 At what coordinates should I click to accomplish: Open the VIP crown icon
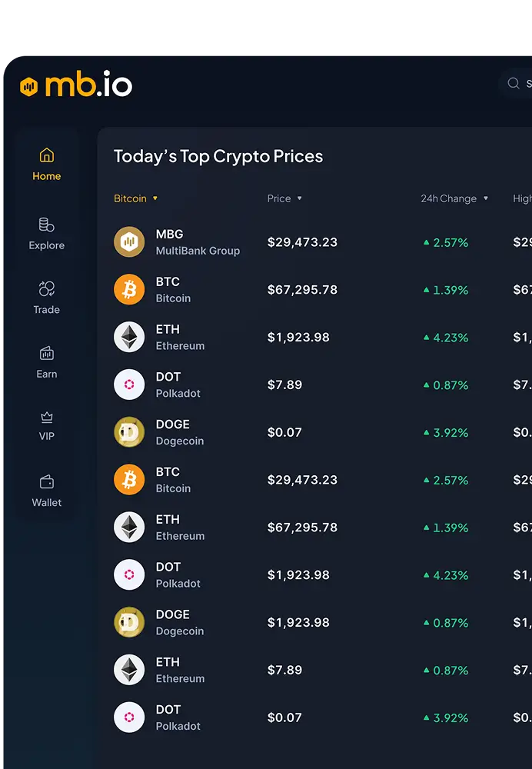47,417
